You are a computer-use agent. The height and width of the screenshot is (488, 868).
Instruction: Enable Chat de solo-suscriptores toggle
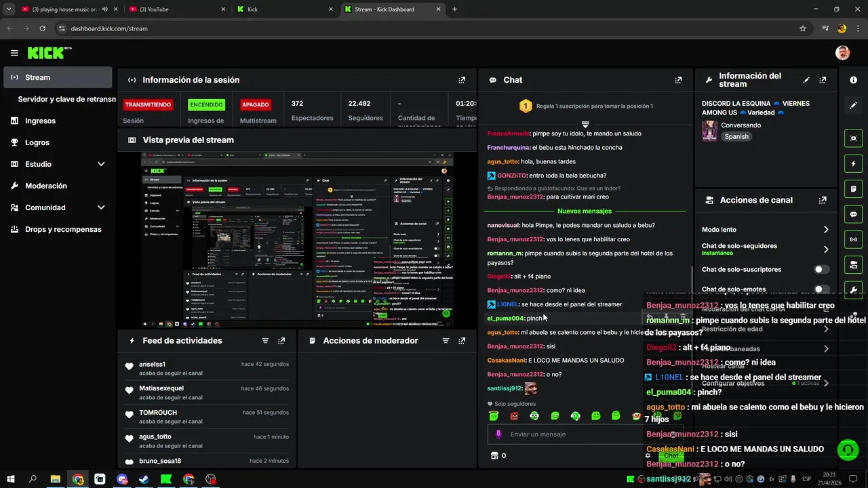coord(821,270)
